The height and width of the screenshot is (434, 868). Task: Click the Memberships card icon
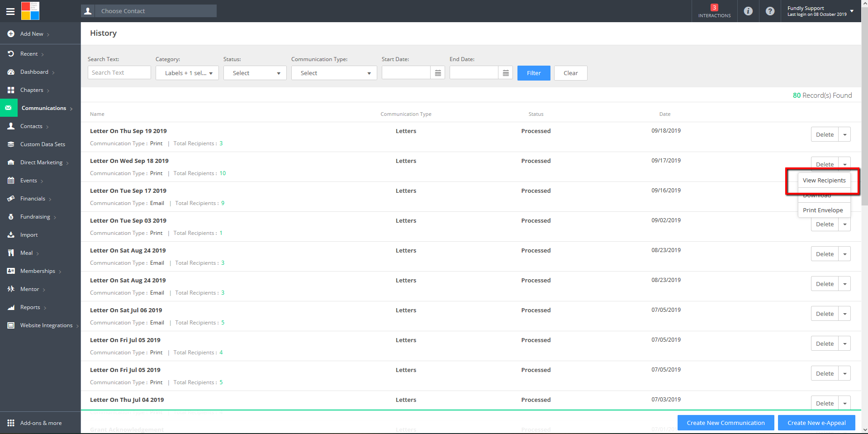[x=11, y=271]
